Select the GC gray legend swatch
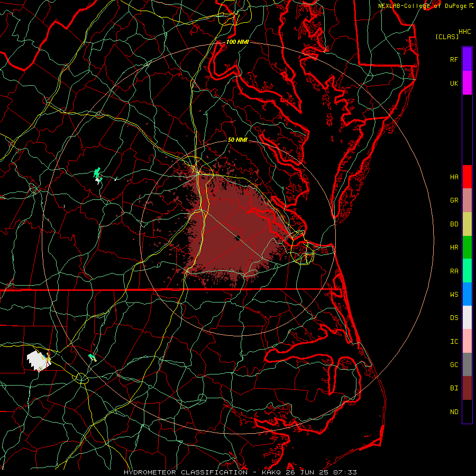The image size is (476, 476). 467,364
